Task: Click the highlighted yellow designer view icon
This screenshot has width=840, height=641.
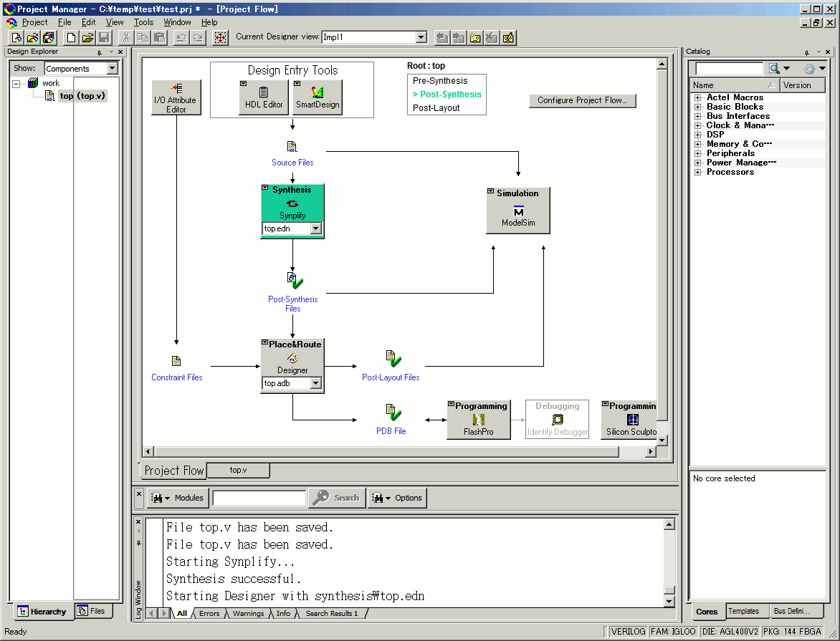Action: [x=475, y=37]
